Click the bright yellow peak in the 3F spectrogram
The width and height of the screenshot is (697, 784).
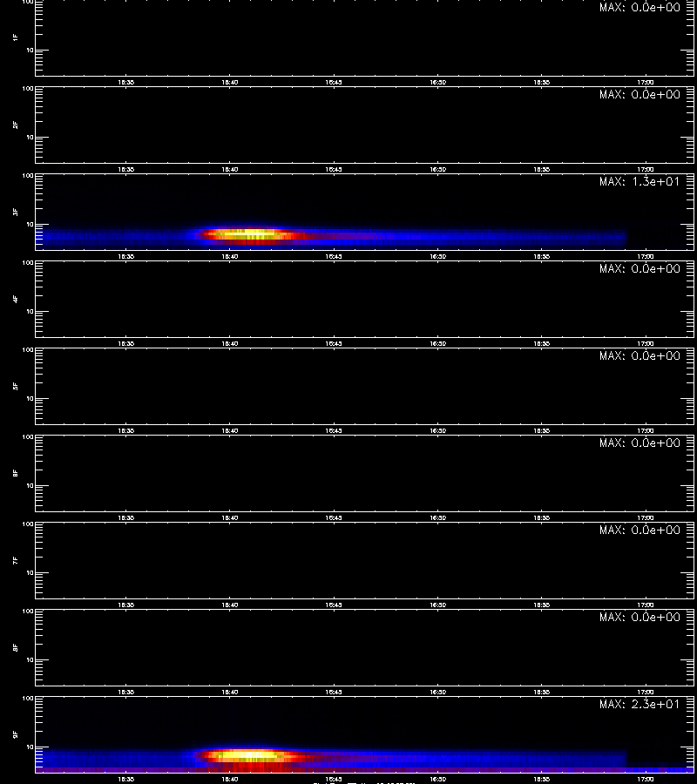point(248,233)
